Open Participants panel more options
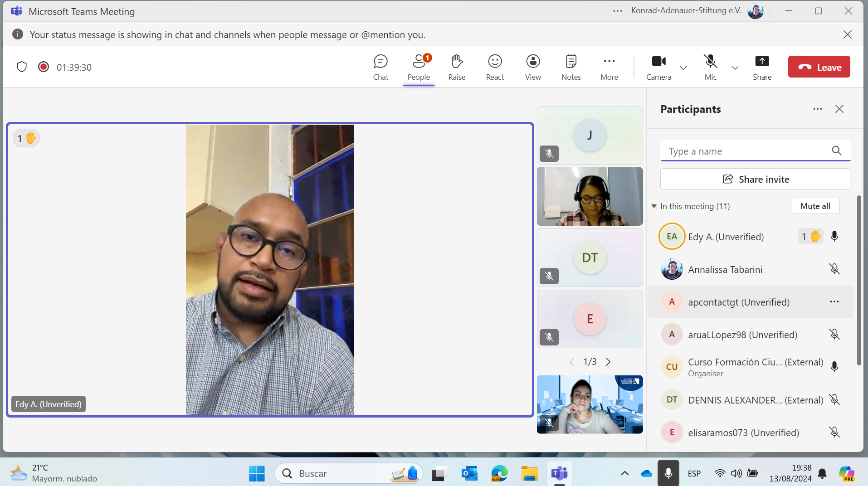868x486 pixels. pyautogui.click(x=817, y=109)
